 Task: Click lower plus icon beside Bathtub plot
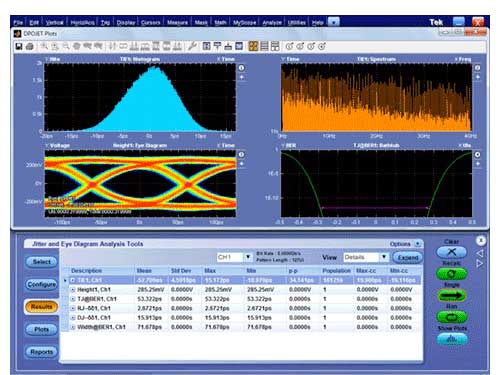point(477,164)
